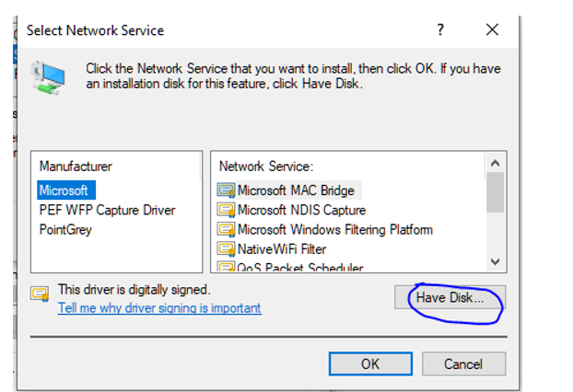
Task: Click Windows Filtering Platform certificate icon
Action: point(227,230)
